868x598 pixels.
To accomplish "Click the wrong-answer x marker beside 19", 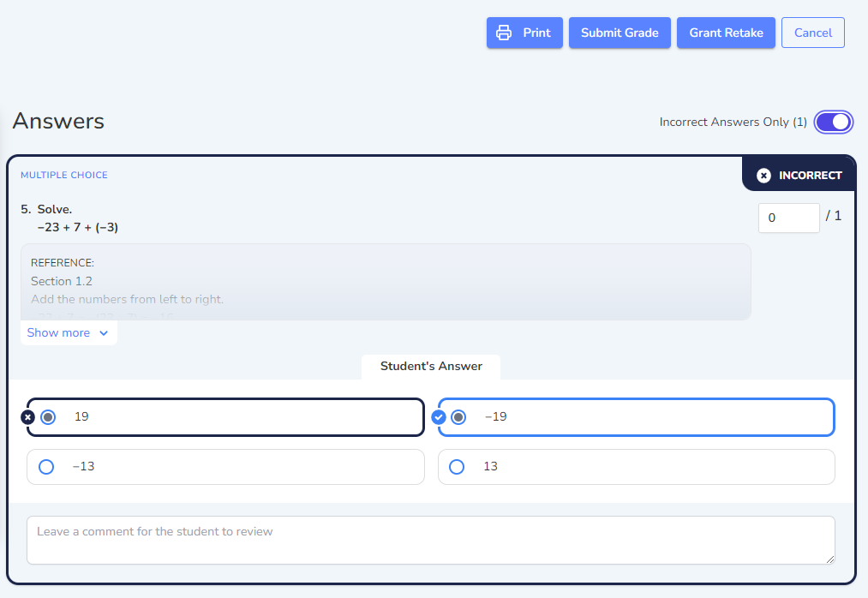I will (27, 417).
